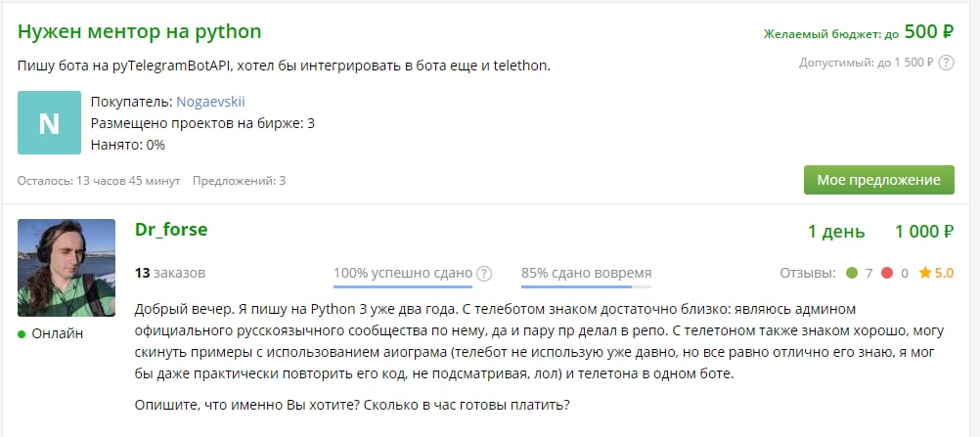
Task: Click the "100% успешно сдано" label
Action: click(x=402, y=273)
